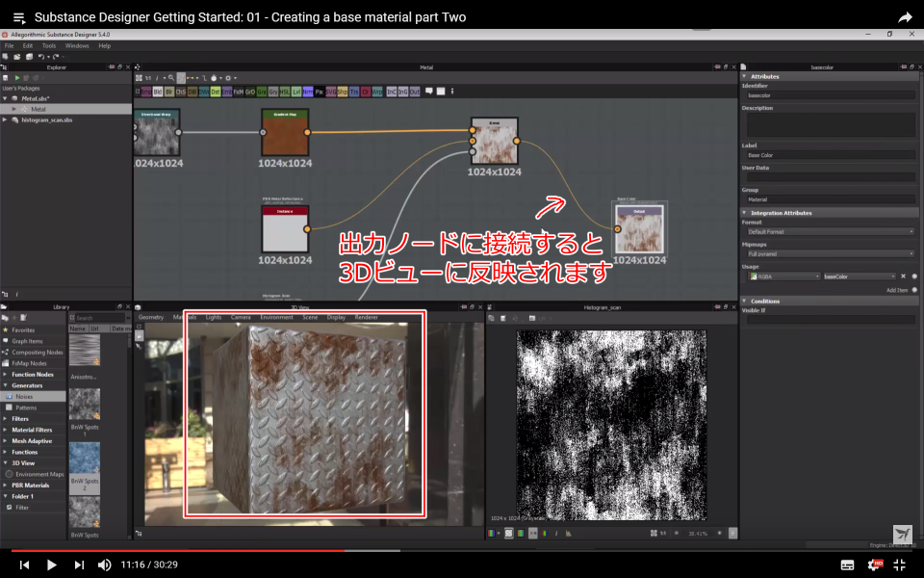The image size is (924, 578).
Task: Open the 3D View Geometry menu
Action: tap(151, 317)
